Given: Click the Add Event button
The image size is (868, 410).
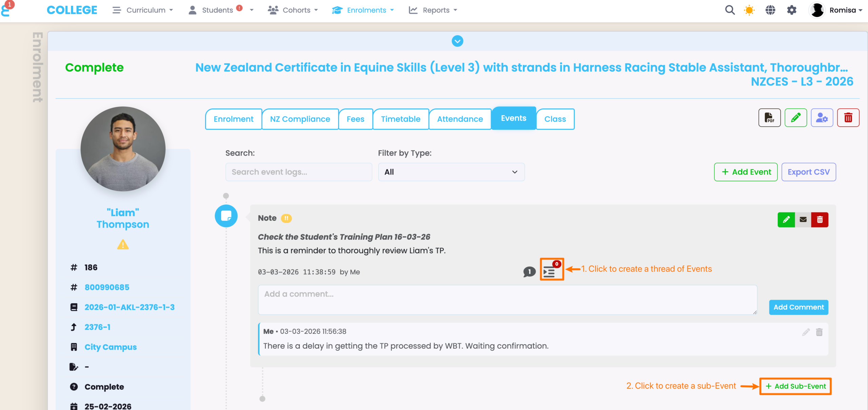Looking at the screenshot, I should pyautogui.click(x=746, y=172).
